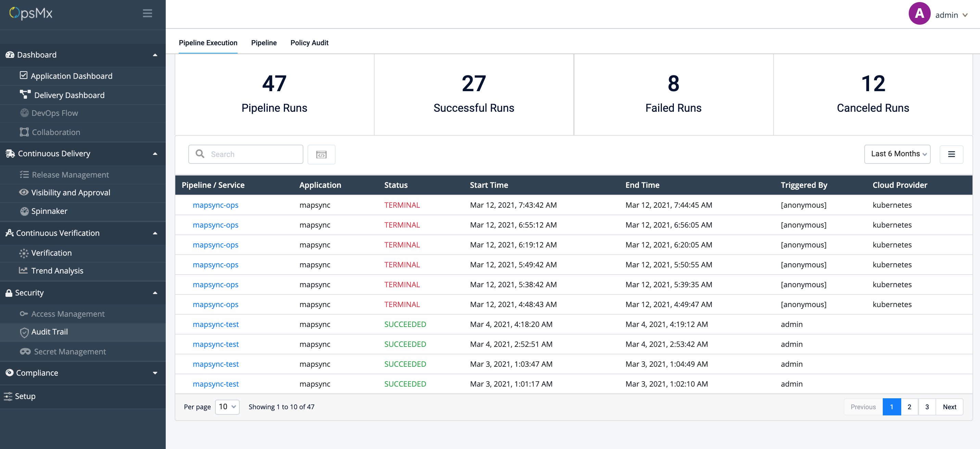Click the filter icon beside the search box
Image resolution: width=980 pixels, height=449 pixels.
[322, 154]
